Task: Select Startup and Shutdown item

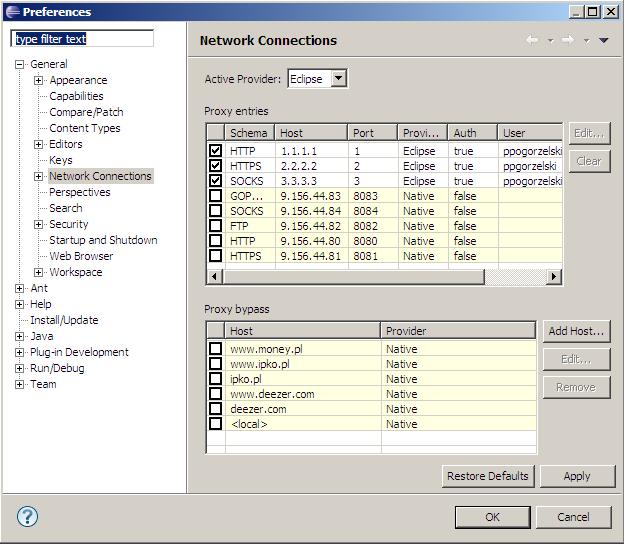Action: click(103, 240)
